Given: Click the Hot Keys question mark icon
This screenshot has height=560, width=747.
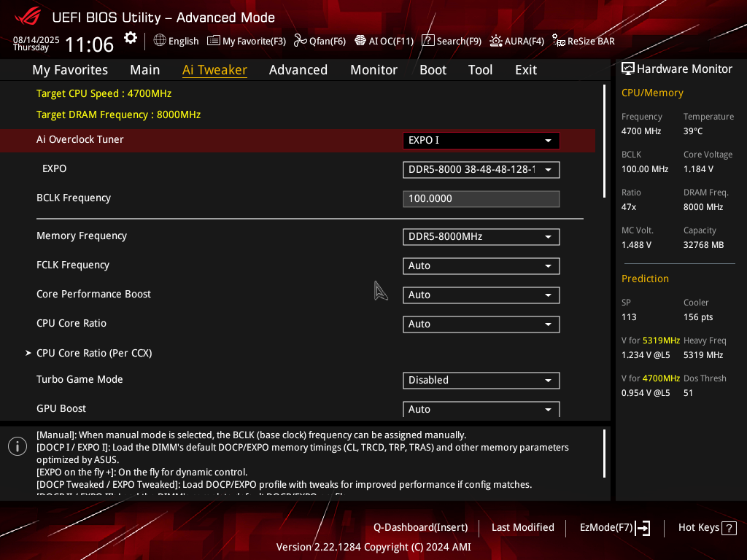Looking at the screenshot, I should pos(729,528).
